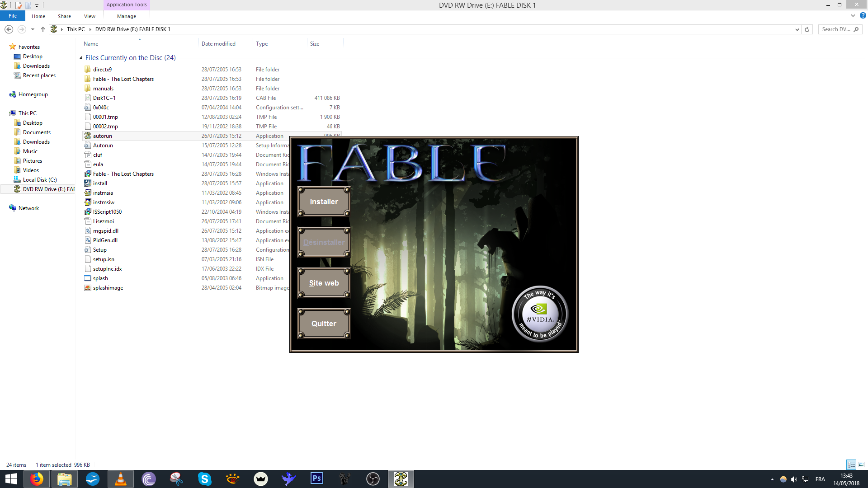This screenshot has height=488, width=868.
Task: Switch to details view in status bar
Action: point(851,465)
